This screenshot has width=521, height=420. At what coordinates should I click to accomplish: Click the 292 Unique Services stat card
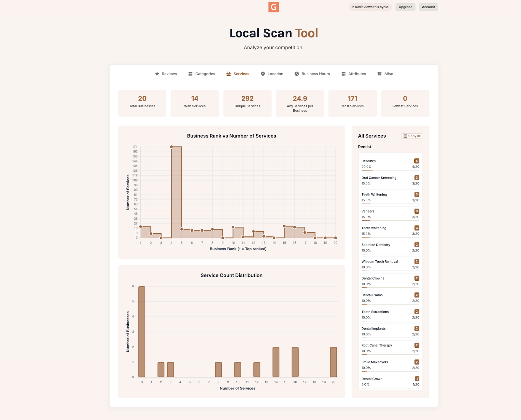click(x=247, y=103)
